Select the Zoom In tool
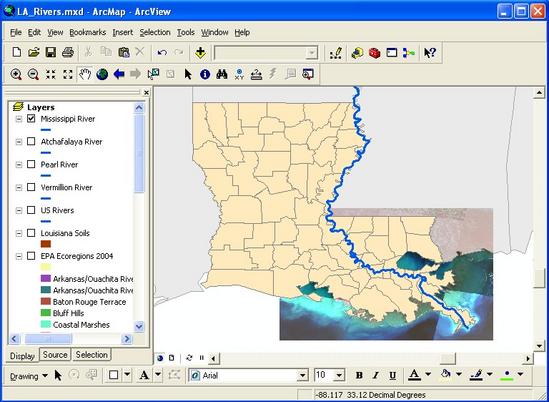This screenshot has width=549, height=402. 16,74
